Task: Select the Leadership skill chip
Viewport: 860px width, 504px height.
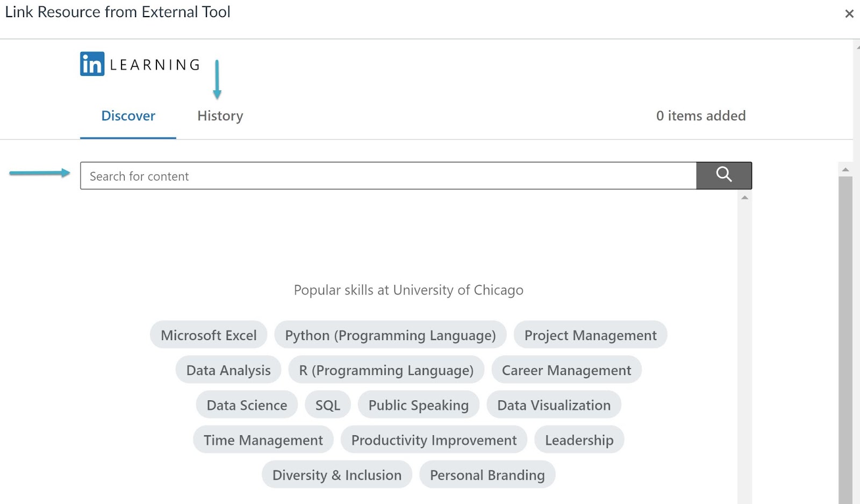Action: point(579,440)
